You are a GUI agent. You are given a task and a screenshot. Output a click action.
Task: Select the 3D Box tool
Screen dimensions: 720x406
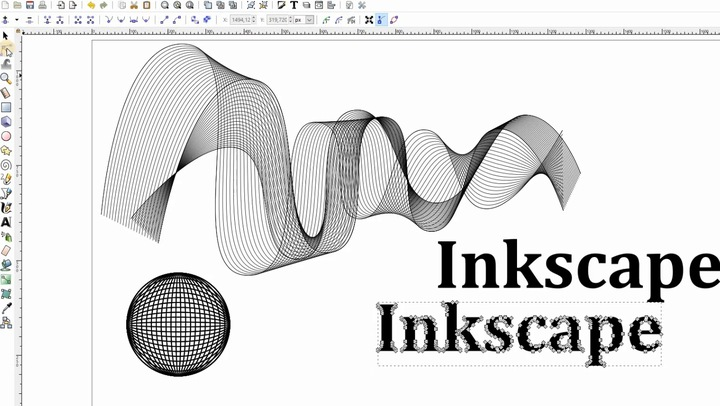tap(6, 121)
